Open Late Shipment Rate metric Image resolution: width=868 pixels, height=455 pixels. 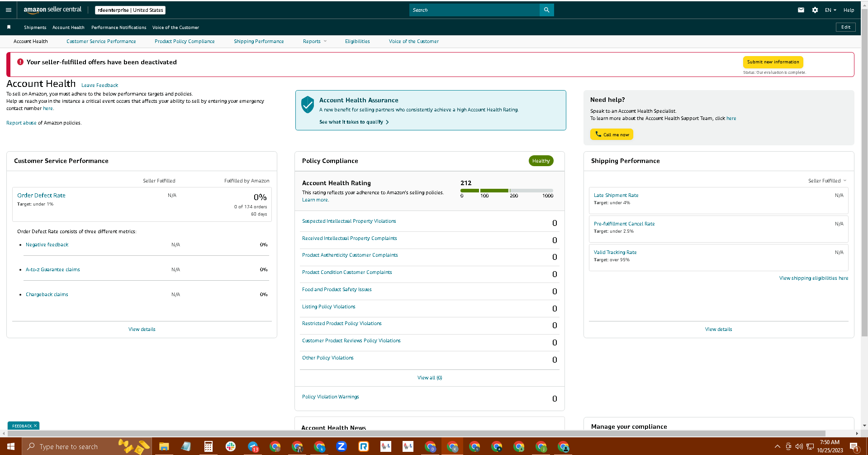616,195
